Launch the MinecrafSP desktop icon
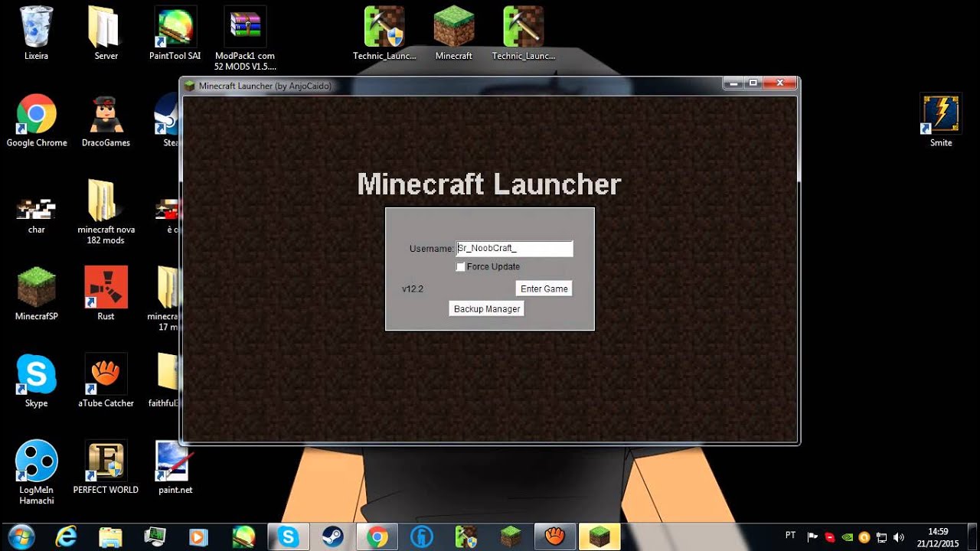This screenshot has height=551, width=980. (36, 294)
